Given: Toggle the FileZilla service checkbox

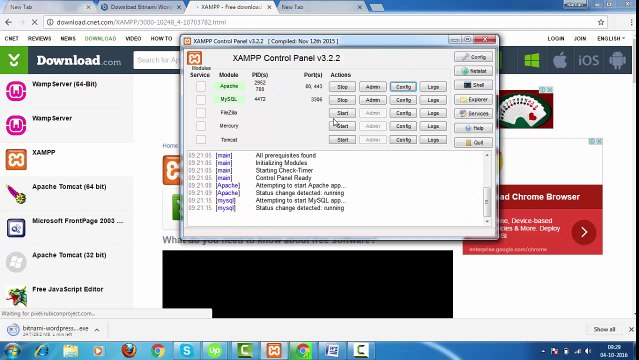Looking at the screenshot, I should (201, 113).
